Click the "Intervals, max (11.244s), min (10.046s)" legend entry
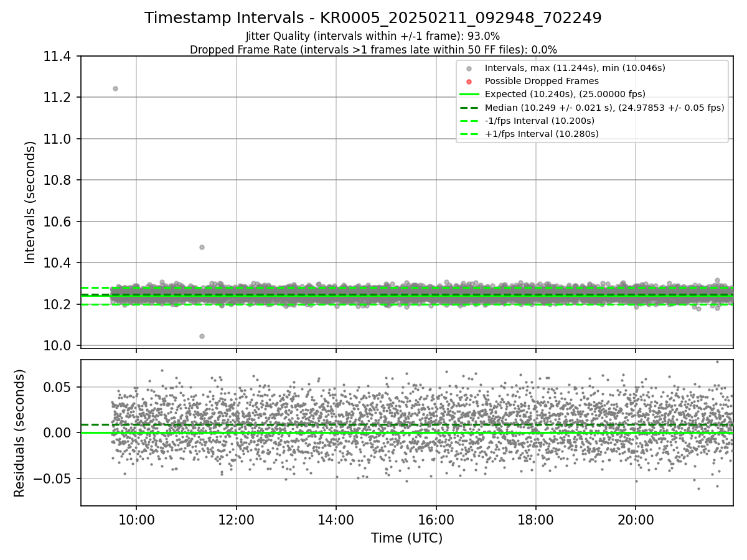 point(575,68)
